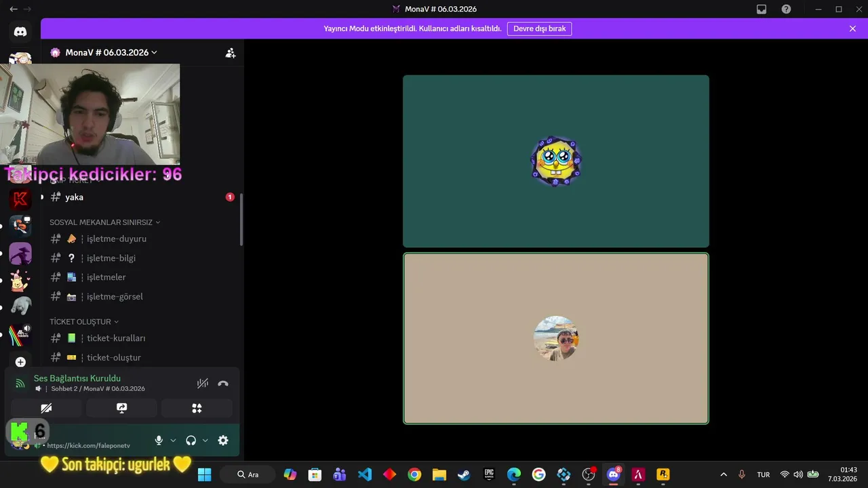Open Discord direct messages home icon
This screenshot has height=488, width=868.
(x=20, y=31)
